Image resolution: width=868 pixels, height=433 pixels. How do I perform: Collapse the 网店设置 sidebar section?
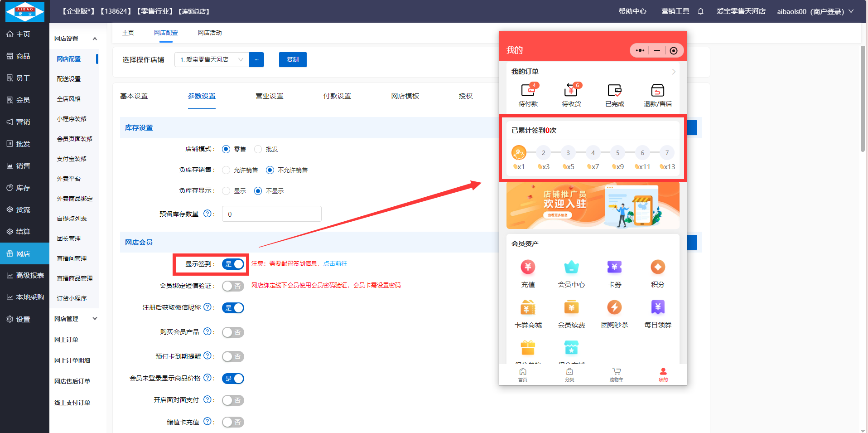pos(95,39)
